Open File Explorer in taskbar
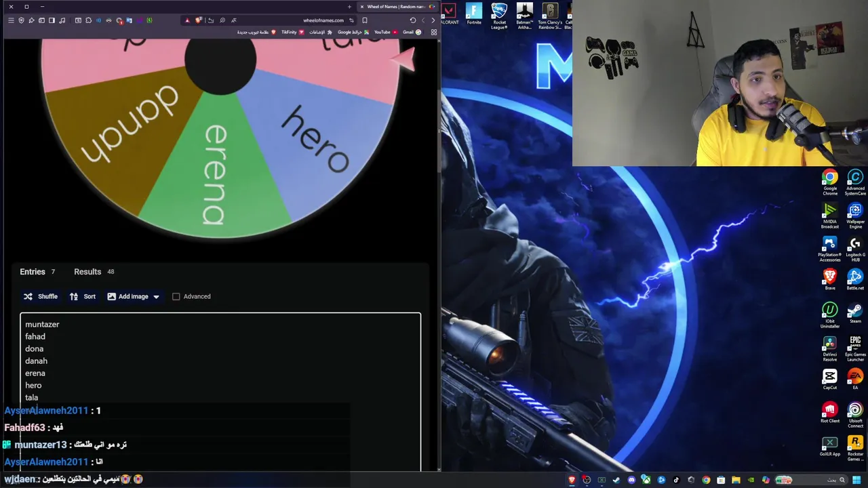This screenshot has width=868, height=488. click(736, 480)
